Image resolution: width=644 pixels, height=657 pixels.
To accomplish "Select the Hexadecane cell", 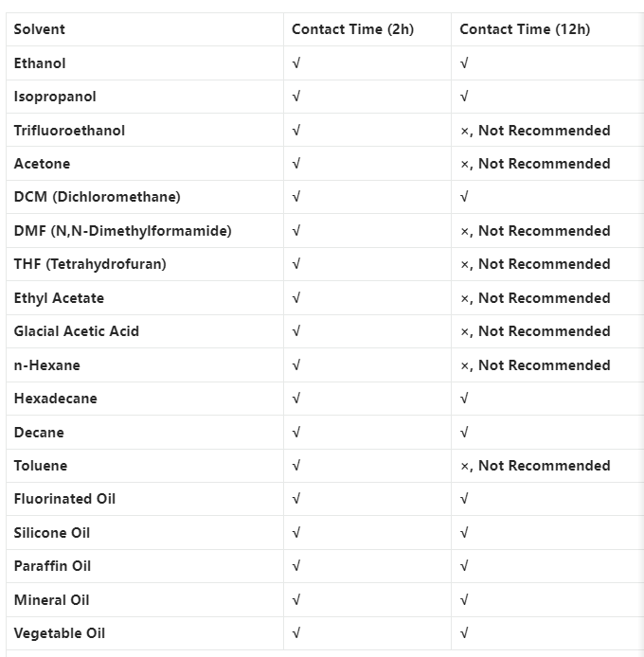I will 55,399.
